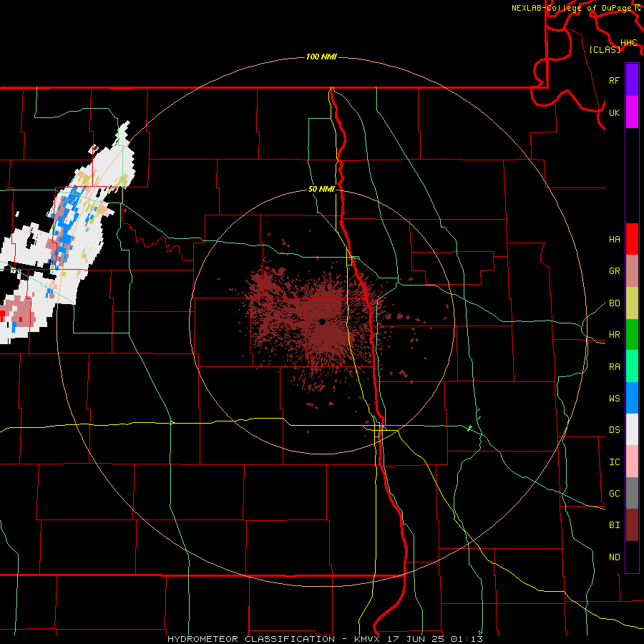Click the IC pink legend swatch
Viewport: 644px width, 644px height.
pyautogui.click(x=632, y=462)
